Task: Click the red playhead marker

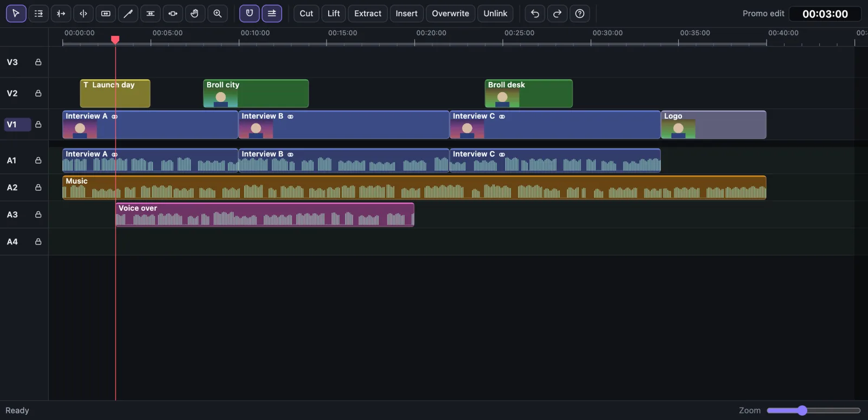Action: coord(115,40)
